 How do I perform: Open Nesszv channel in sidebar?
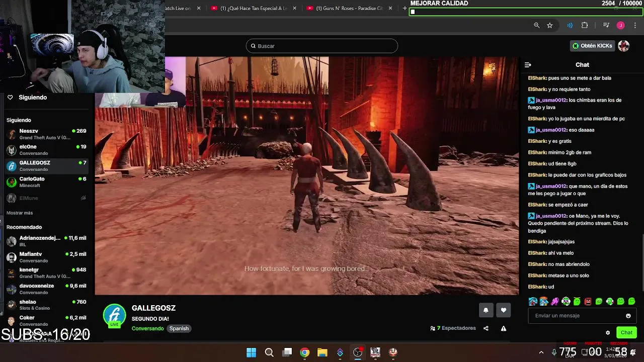pos(46,134)
